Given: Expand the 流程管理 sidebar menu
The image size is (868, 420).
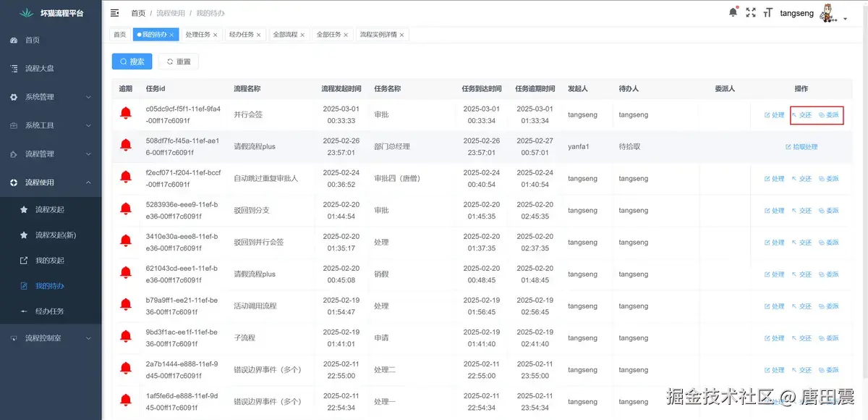Looking at the screenshot, I should coord(51,154).
